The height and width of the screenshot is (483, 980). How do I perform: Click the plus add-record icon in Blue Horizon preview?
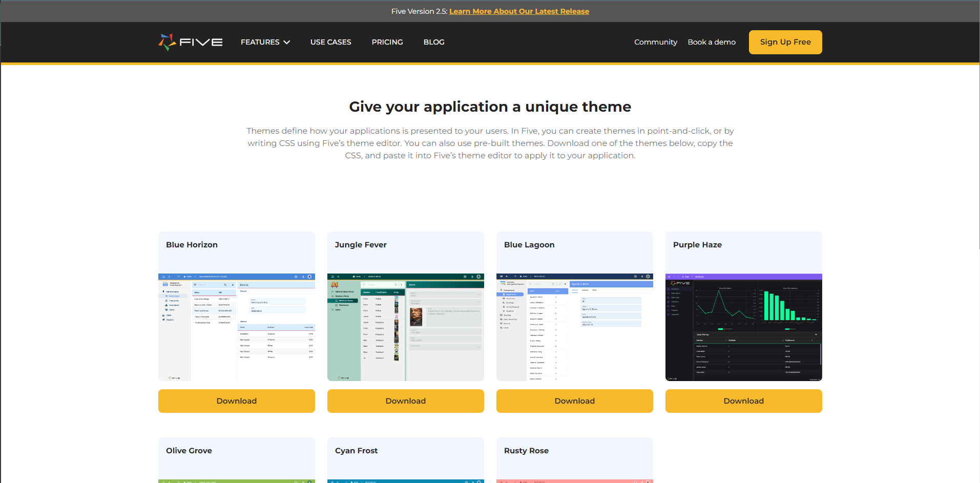(x=233, y=285)
